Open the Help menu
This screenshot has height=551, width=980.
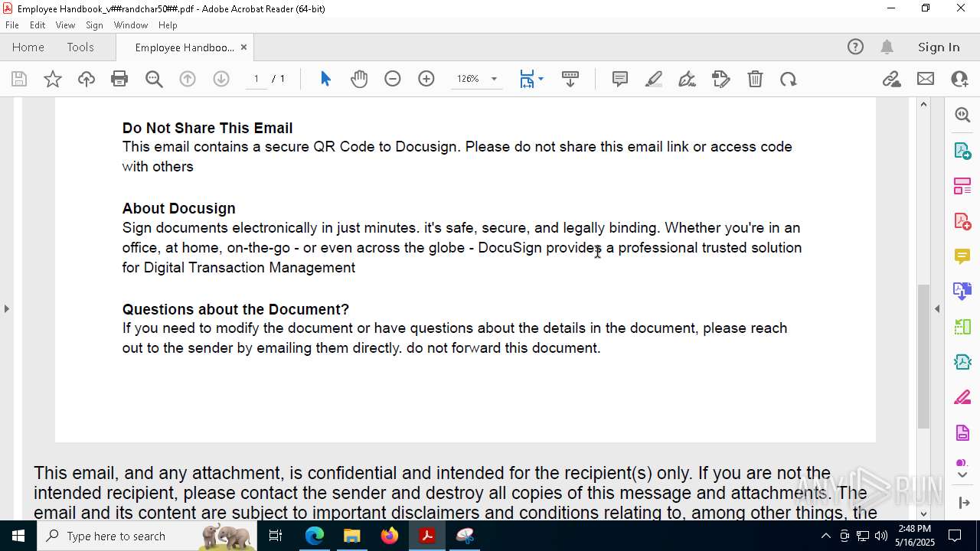(168, 25)
